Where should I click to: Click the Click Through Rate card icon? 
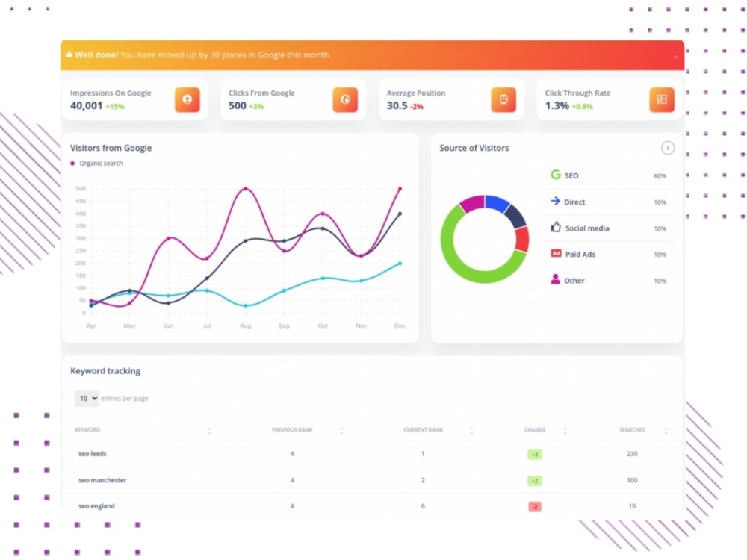[662, 99]
